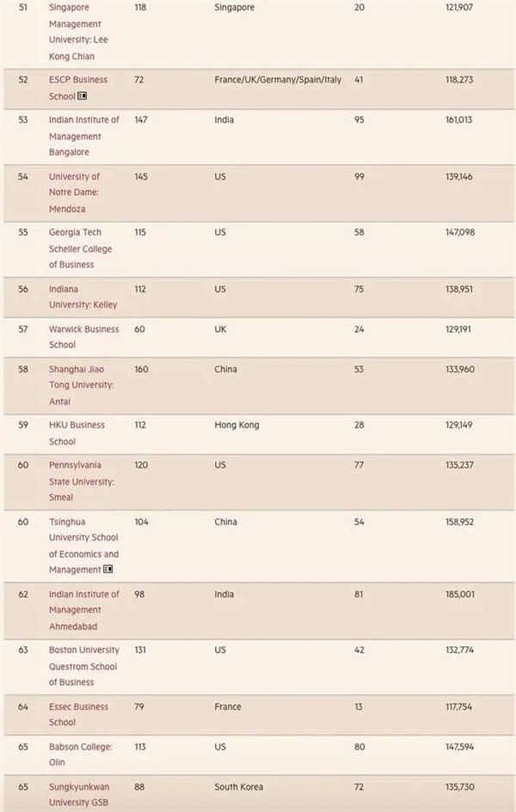Open Shanghai Jiao Tong University: Antai
516x812 pixels.
point(81,385)
